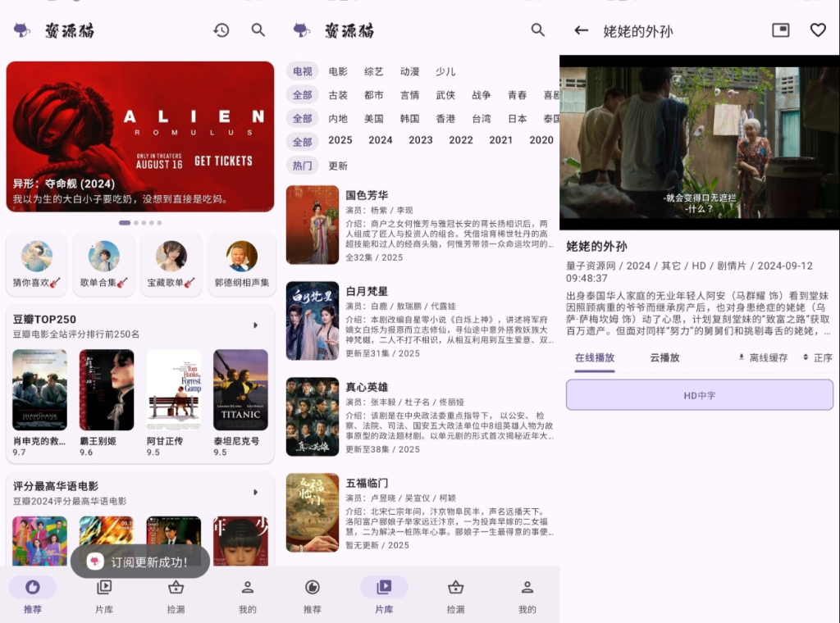
Task: Select 电视 category chip
Action: (x=302, y=71)
